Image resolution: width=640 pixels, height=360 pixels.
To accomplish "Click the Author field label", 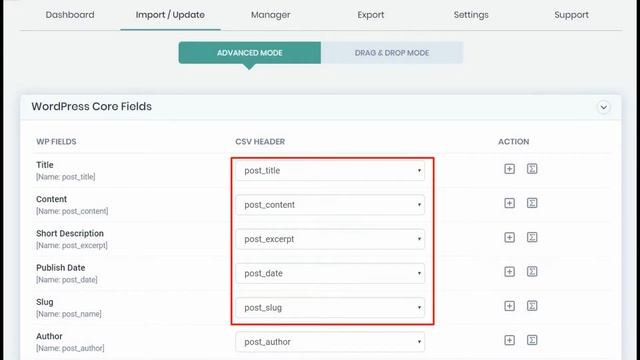I will click(49, 336).
